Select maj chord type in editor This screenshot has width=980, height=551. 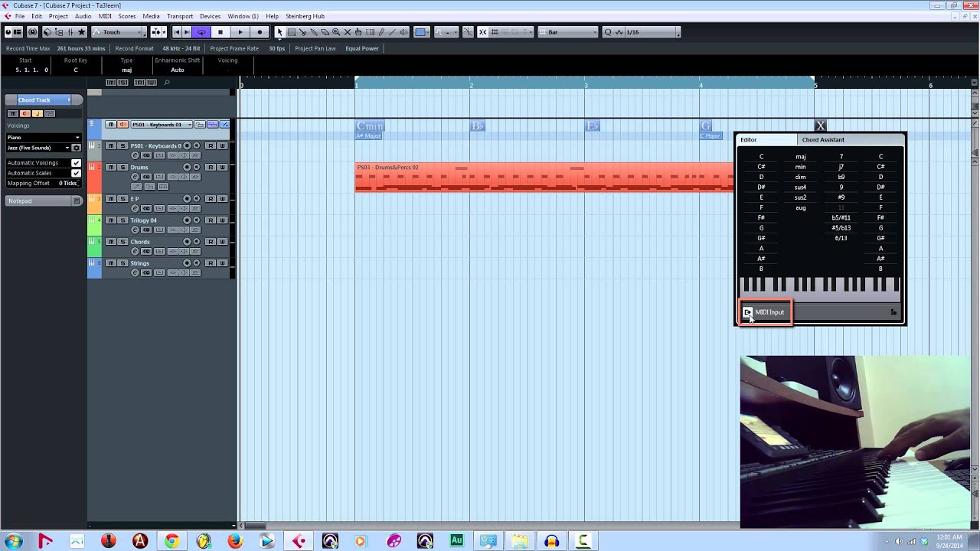click(x=800, y=157)
